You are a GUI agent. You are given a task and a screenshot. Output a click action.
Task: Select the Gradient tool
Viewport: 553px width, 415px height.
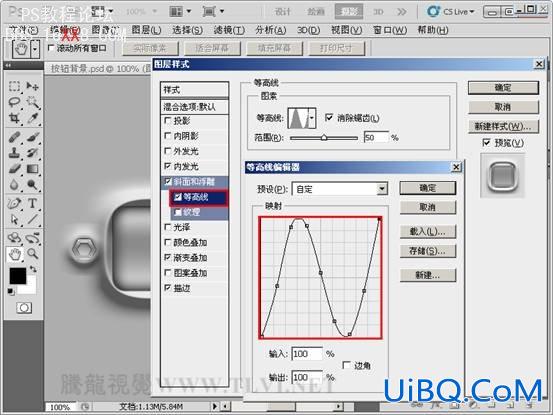click(32, 169)
